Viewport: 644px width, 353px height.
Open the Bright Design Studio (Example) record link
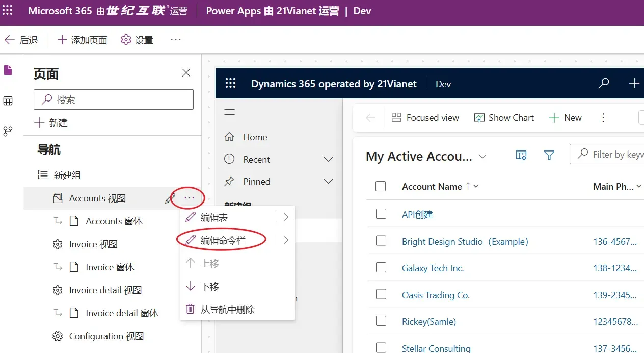(x=465, y=241)
